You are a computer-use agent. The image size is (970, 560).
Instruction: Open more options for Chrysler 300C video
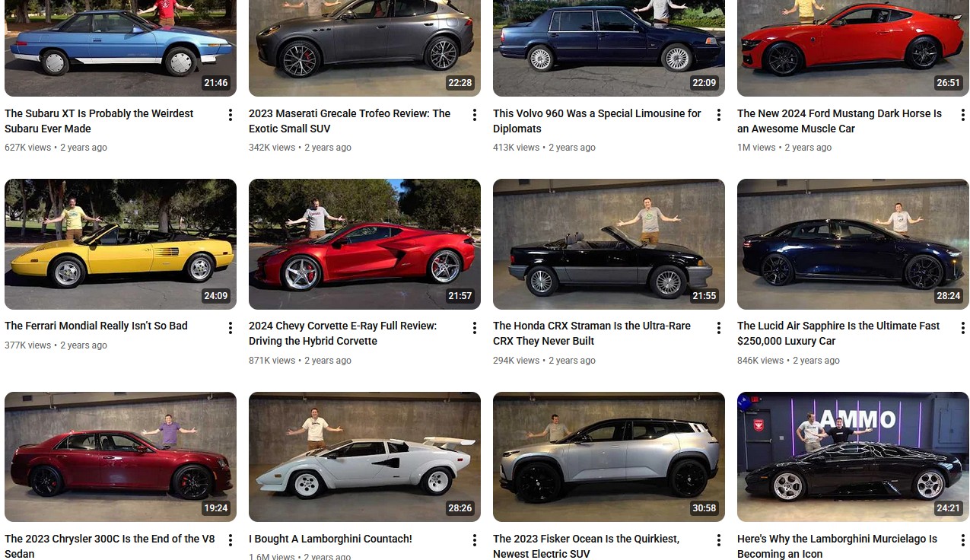[230, 540]
